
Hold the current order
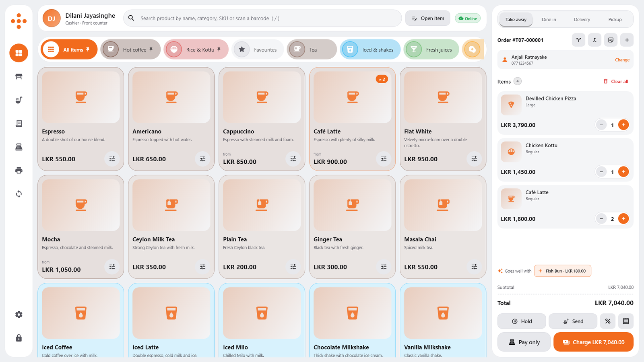(522, 321)
